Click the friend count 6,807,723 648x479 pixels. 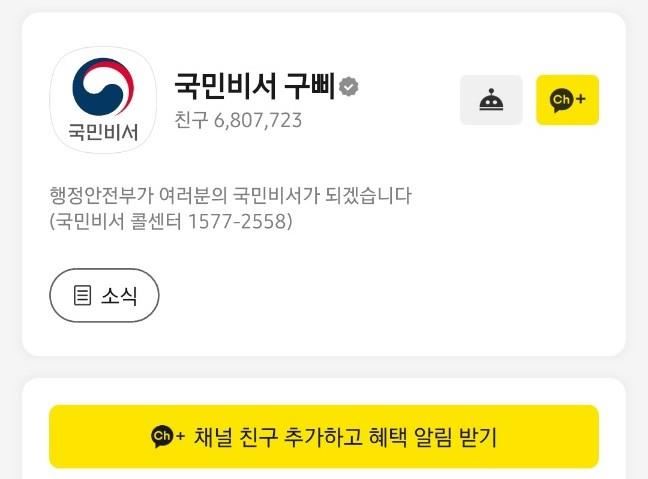(258, 120)
